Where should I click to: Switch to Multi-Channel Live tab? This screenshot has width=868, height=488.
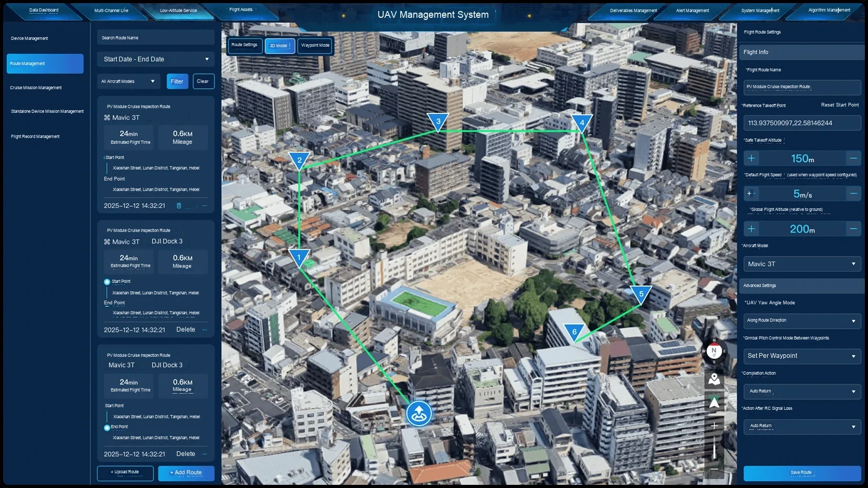(111, 10)
